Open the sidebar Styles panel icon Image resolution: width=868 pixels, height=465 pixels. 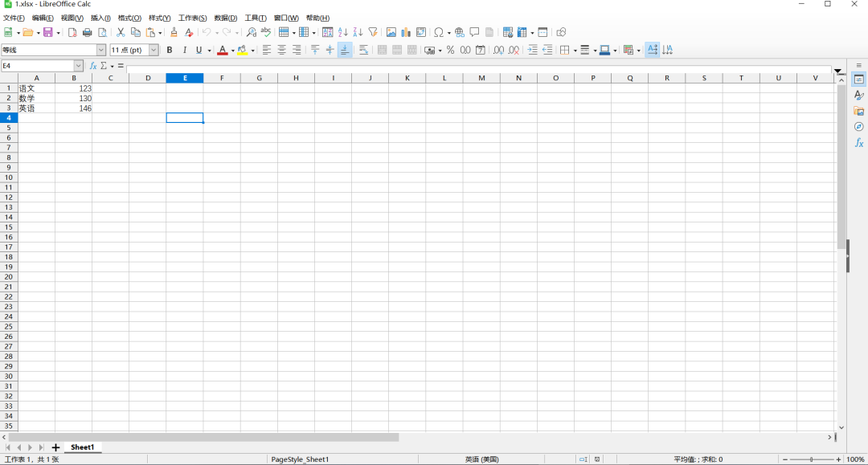858,95
